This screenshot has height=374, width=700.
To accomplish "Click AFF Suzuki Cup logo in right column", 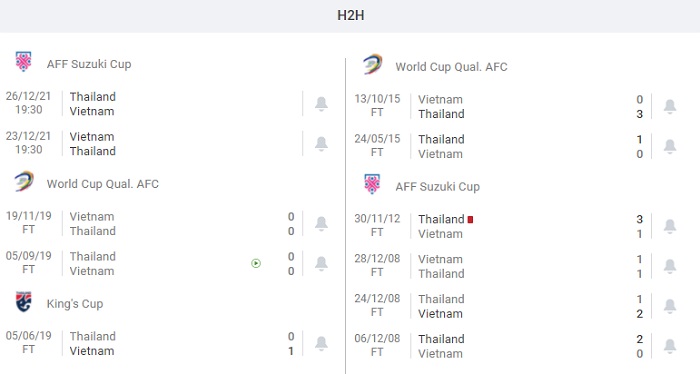I will pos(372,184).
